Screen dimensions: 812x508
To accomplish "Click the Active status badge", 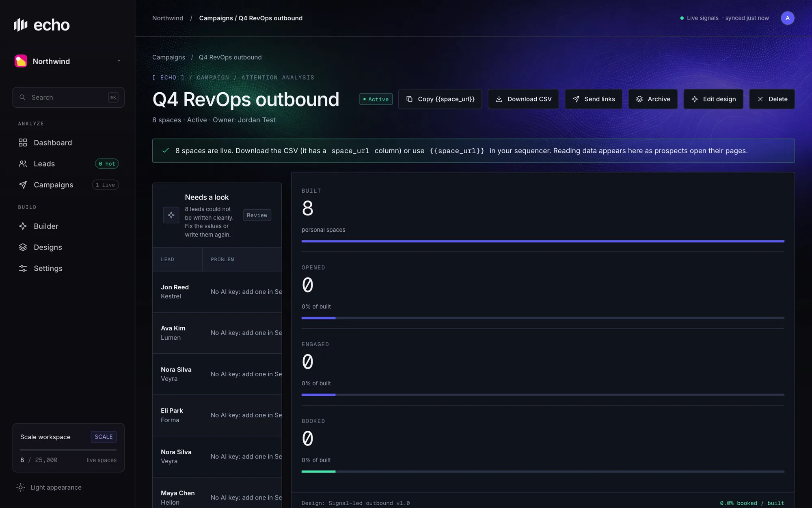I will coord(376,99).
